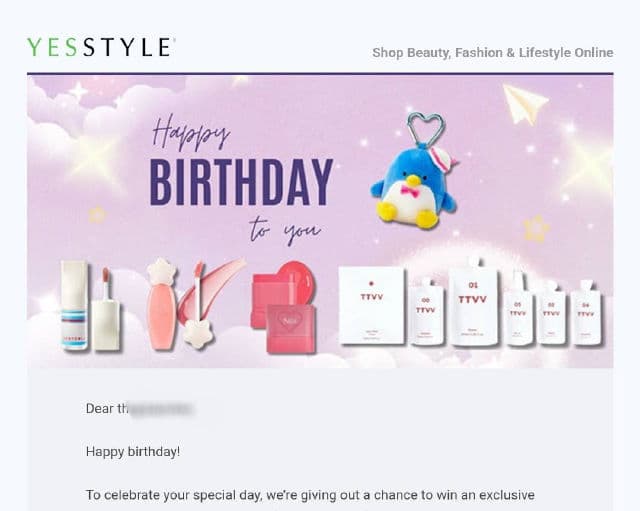Click the TTVV pouch labeled 01
This screenshot has width=640, height=511.
pos(473,301)
